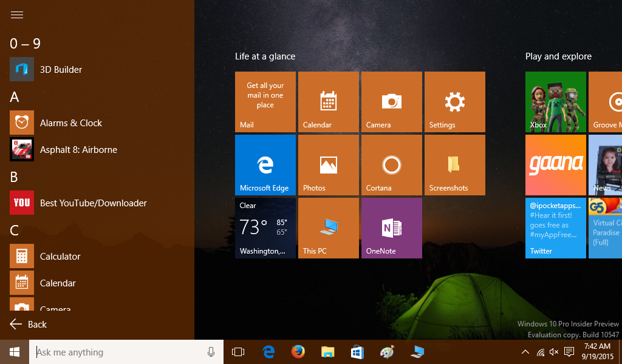Image resolution: width=622 pixels, height=364 pixels.
Task: Click the Back button at the bottom
Action: pyautogui.click(x=27, y=324)
